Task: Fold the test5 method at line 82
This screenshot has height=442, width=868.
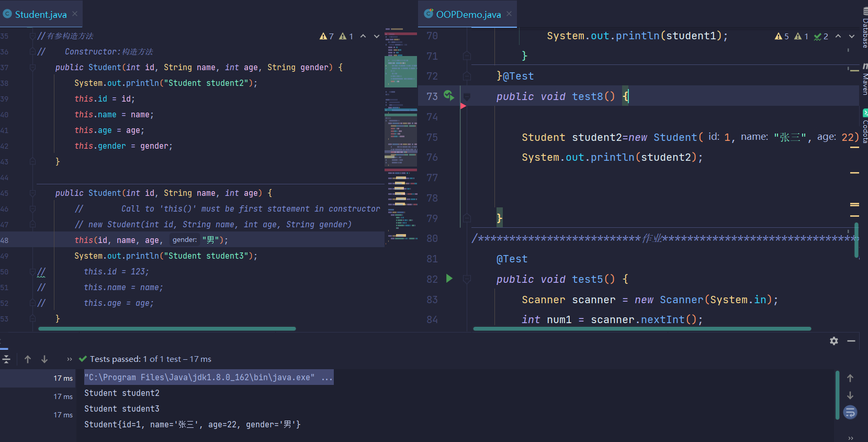Action: pyautogui.click(x=467, y=279)
